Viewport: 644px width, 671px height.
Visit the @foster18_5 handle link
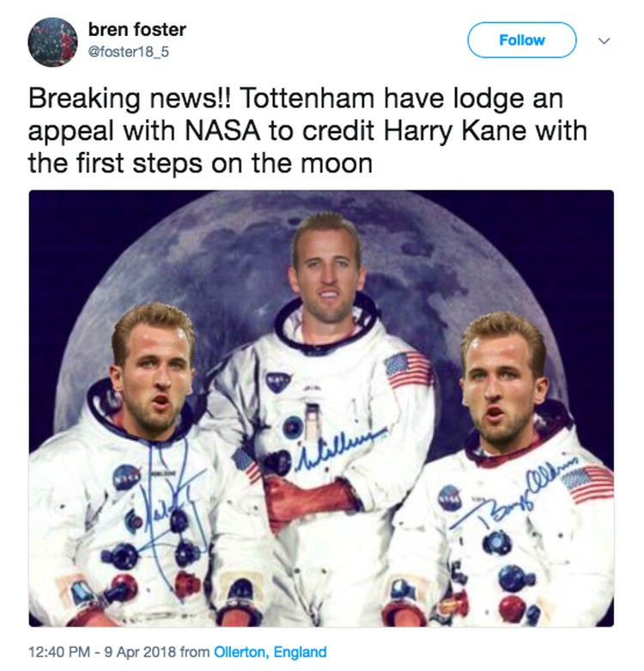(x=129, y=51)
